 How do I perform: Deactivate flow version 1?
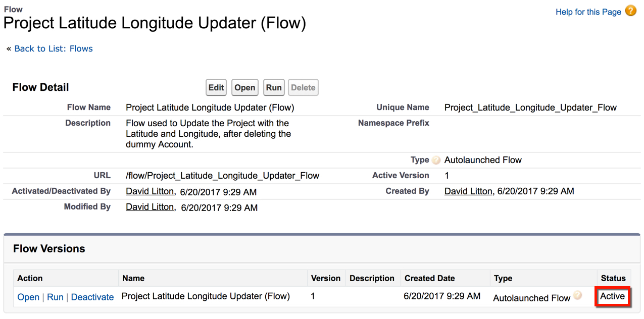coord(92,297)
